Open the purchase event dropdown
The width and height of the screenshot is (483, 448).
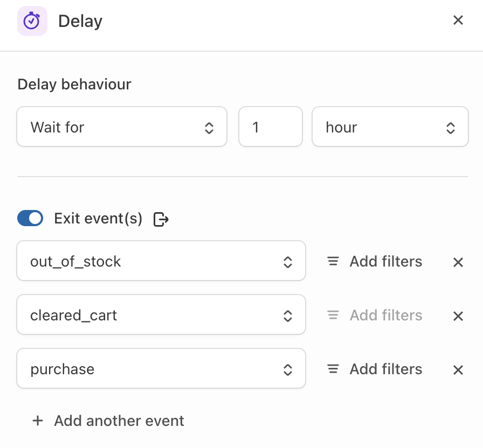tap(161, 369)
